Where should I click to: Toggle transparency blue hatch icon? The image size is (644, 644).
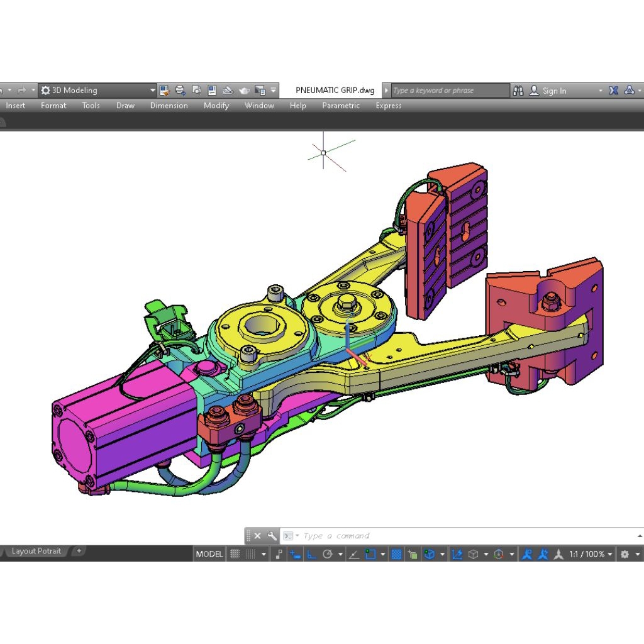[396, 554]
